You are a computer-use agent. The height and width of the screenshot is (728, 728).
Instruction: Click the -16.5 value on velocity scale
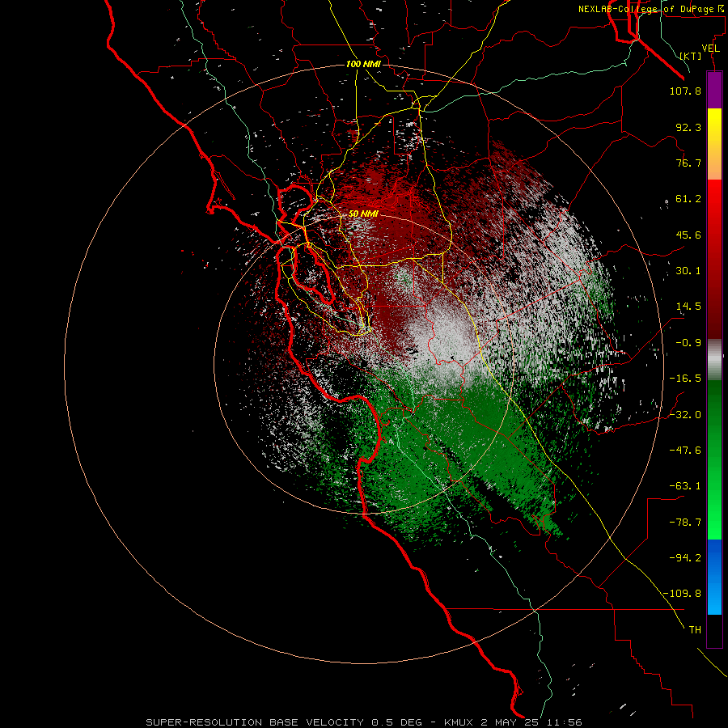(x=685, y=379)
